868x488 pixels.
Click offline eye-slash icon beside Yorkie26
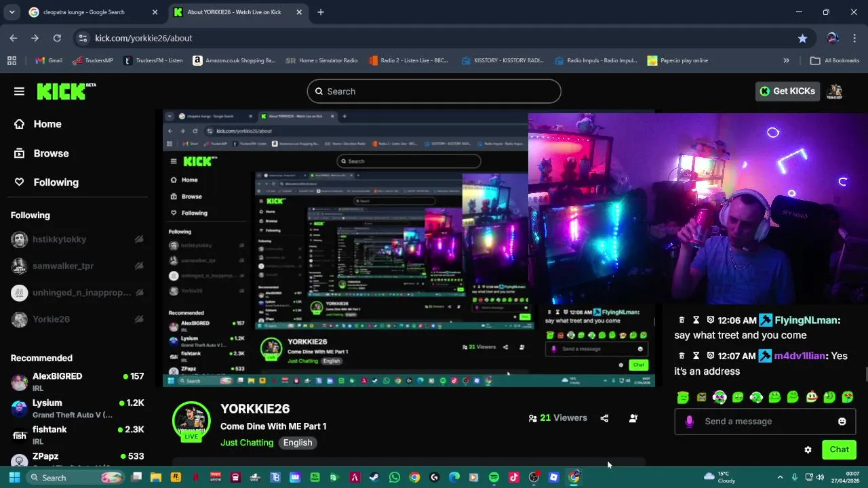138,319
